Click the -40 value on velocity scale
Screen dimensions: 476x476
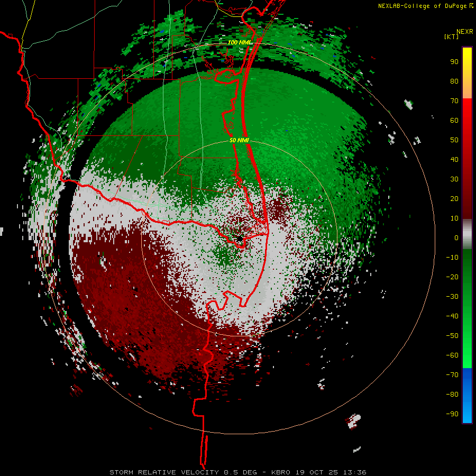coord(452,316)
